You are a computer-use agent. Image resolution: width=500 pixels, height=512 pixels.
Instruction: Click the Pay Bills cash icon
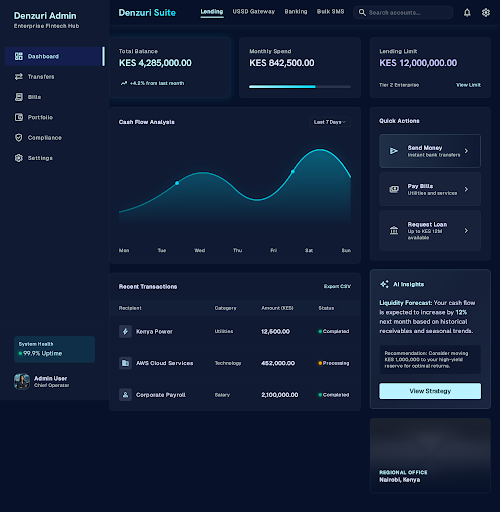[x=394, y=189]
